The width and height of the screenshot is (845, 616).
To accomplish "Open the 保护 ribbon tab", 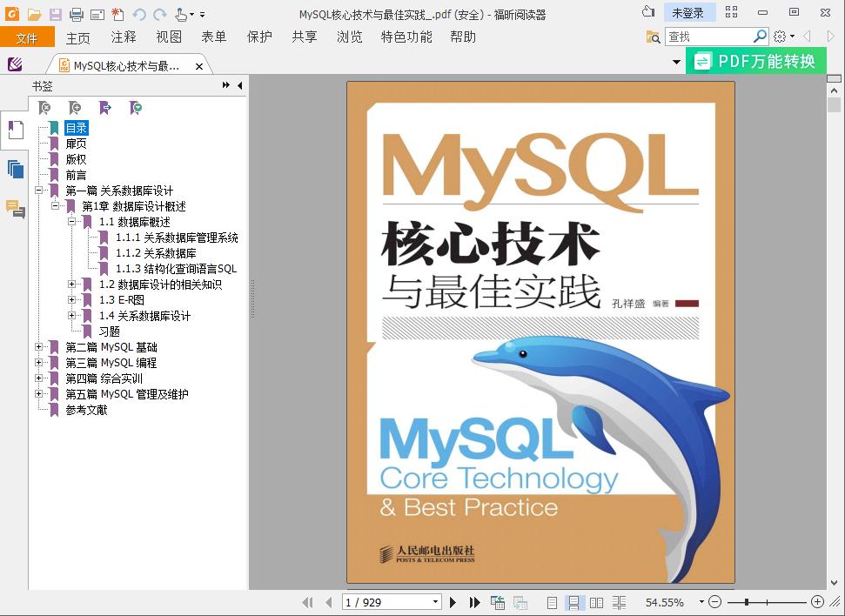I will (x=259, y=37).
